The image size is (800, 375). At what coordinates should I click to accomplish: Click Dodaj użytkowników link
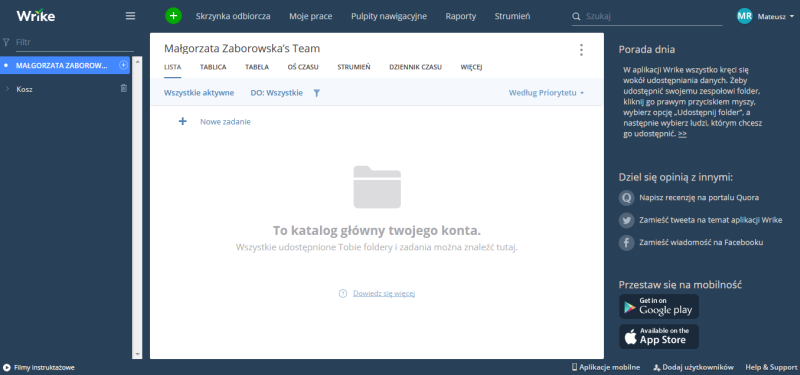pyautogui.click(x=698, y=367)
